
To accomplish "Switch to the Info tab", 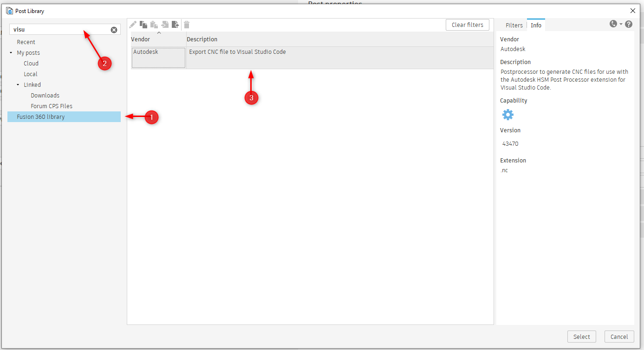I will pos(536,25).
